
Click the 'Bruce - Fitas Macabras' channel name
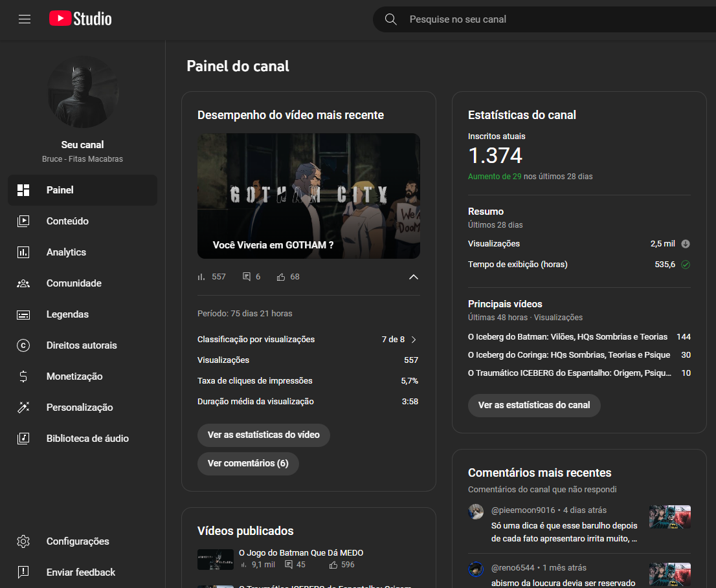point(83,159)
